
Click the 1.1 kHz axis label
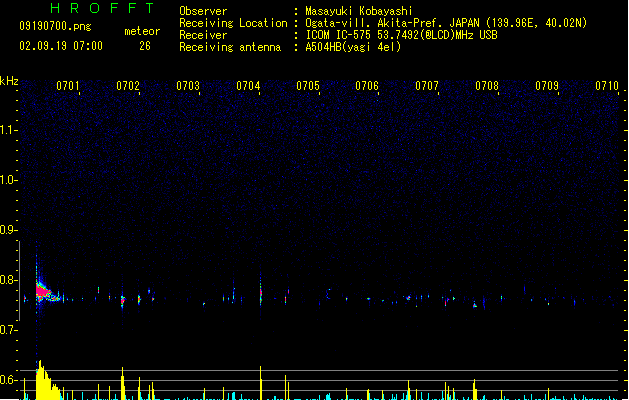tap(8, 130)
